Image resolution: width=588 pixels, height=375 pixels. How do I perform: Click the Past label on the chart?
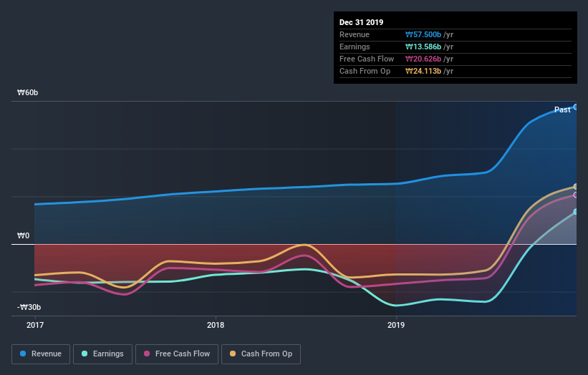562,109
